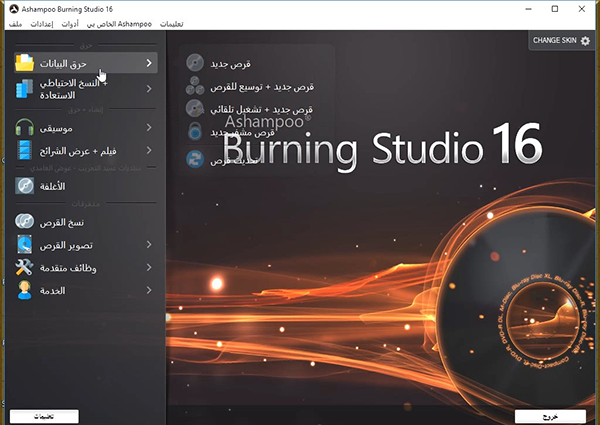Expand the موسيقى chevron arrow
Image resolution: width=600 pixels, height=425 pixels.
(x=149, y=127)
